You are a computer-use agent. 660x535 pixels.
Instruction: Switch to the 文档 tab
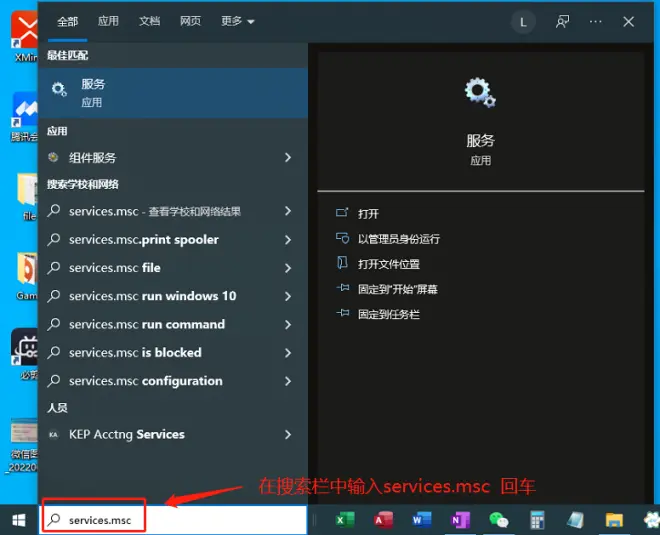click(x=149, y=21)
